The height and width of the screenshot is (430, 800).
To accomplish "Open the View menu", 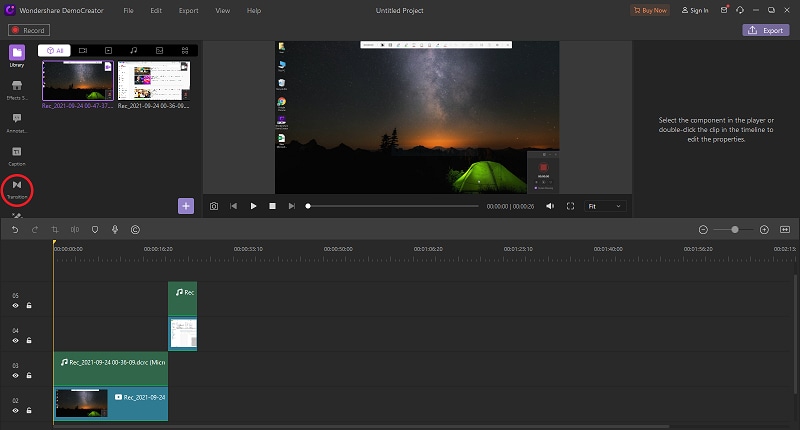I will (222, 10).
